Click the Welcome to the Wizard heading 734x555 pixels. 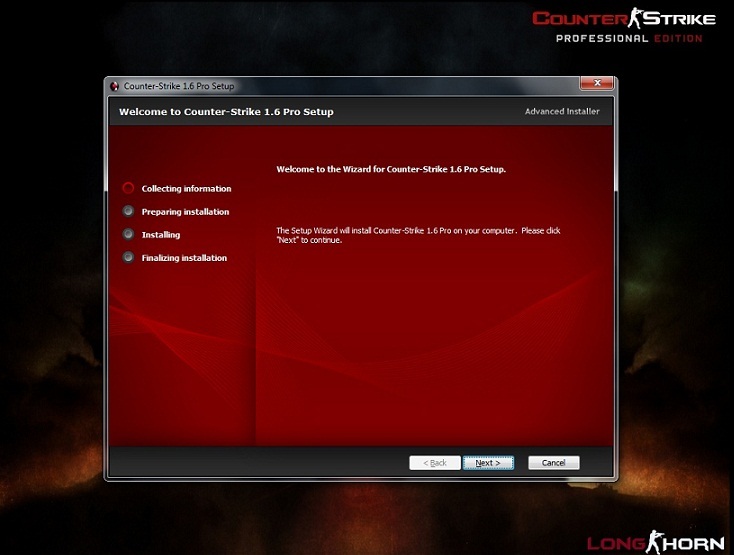(390, 169)
